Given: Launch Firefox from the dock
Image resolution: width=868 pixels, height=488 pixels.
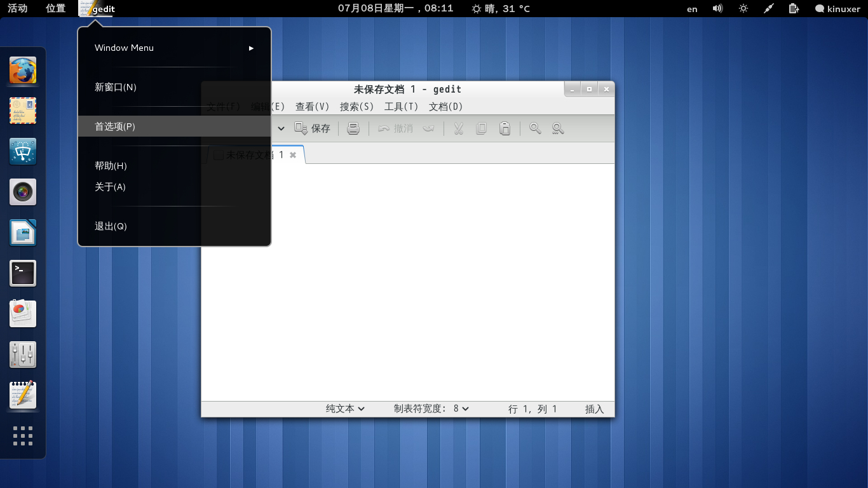Looking at the screenshot, I should 23,71.
